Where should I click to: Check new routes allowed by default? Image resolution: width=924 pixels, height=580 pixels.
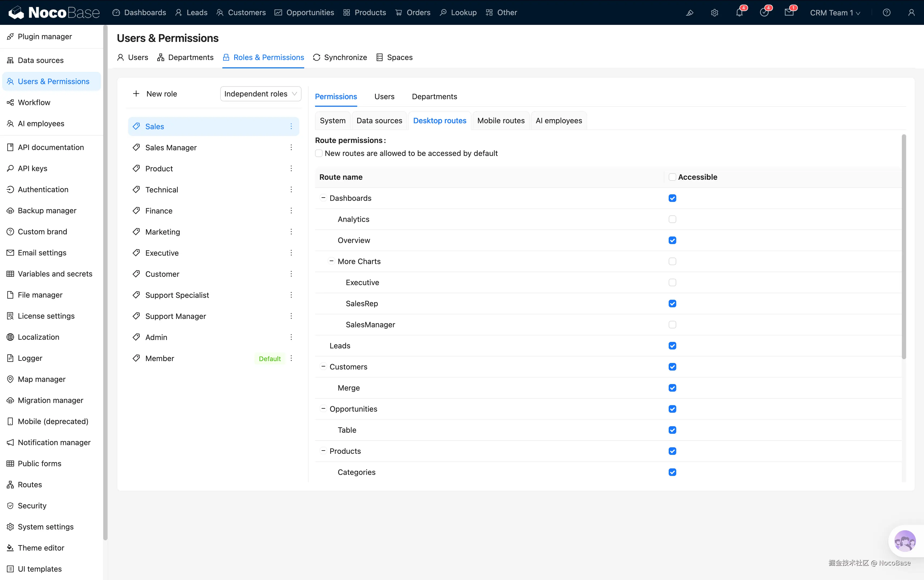click(319, 154)
